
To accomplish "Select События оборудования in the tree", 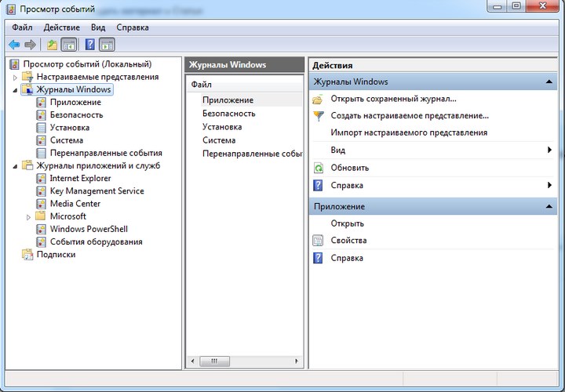I will (97, 242).
